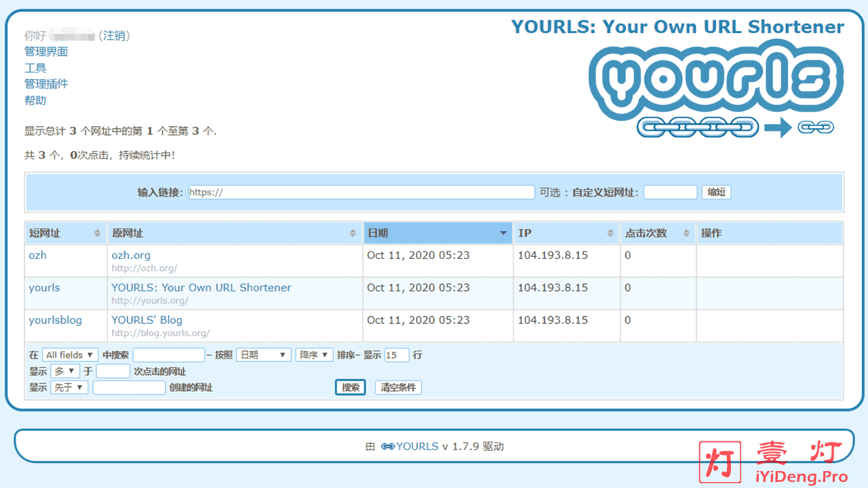Click the http://ozh.org/ long URL
This screenshot has height=488, width=868.
(x=144, y=268)
